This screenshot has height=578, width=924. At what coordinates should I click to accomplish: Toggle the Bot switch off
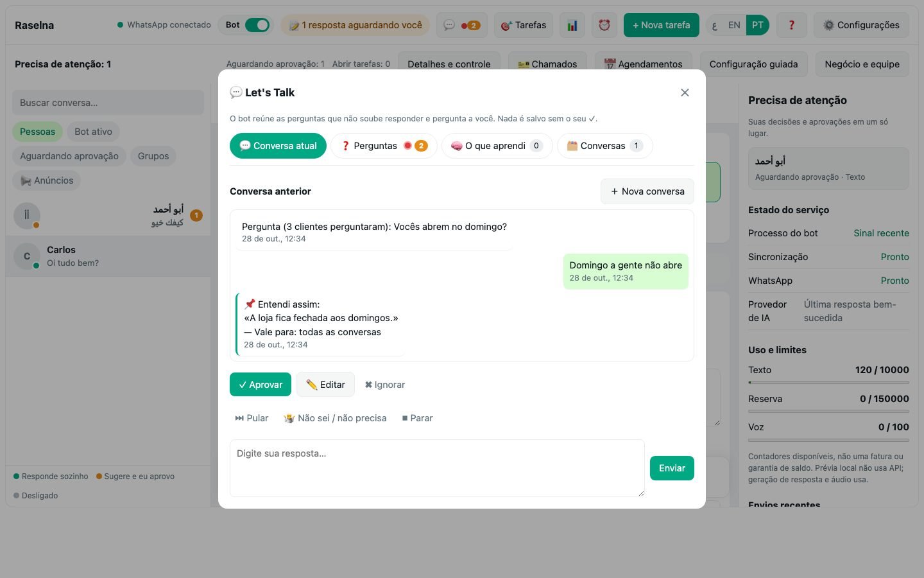point(257,25)
